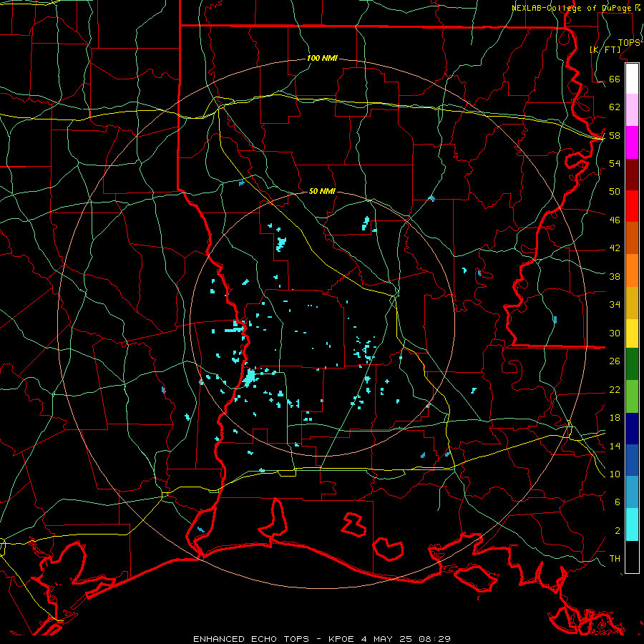This screenshot has height=644, width=644.
Task: Pick the cyan legend swatch
Action: pyautogui.click(x=632, y=525)
